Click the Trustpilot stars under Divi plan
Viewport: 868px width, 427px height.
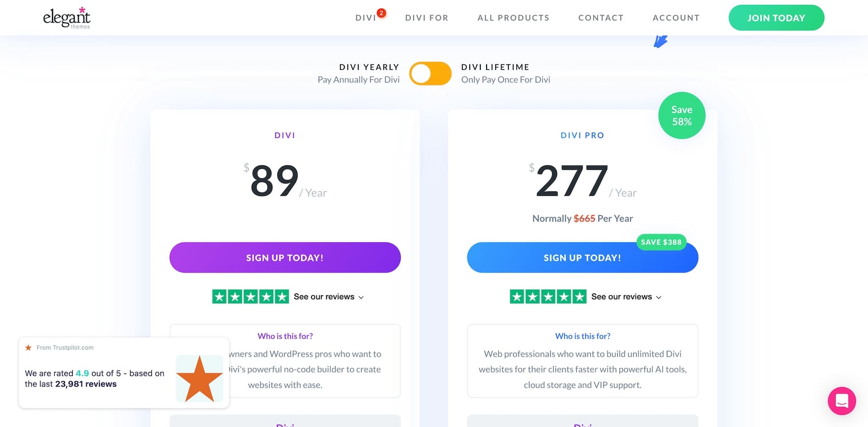click(x=250, y=296)
